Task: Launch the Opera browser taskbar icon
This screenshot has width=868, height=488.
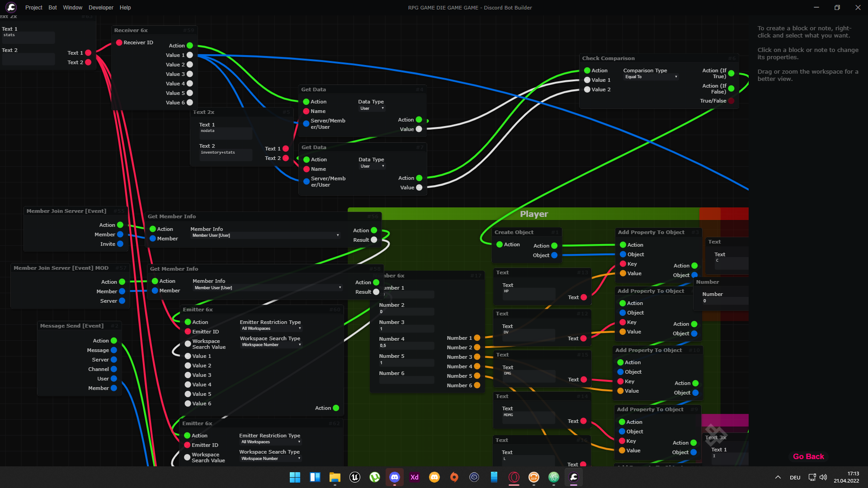Action: [x=514, y=477]
